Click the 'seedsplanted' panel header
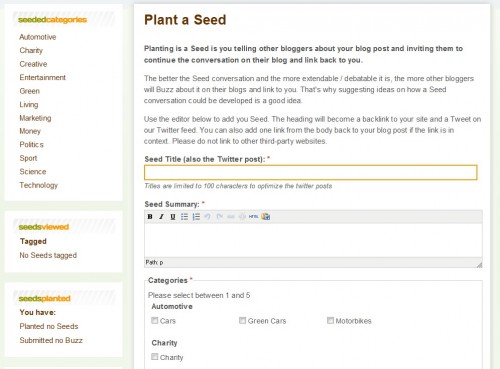 pos(44,298)
